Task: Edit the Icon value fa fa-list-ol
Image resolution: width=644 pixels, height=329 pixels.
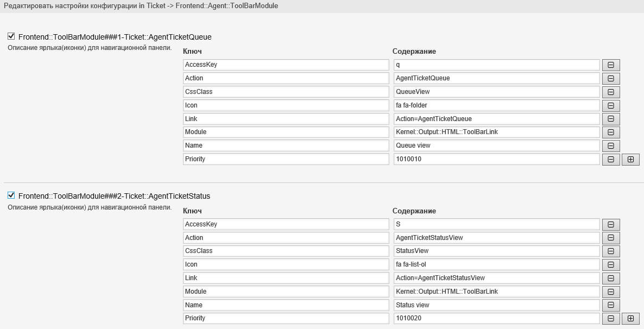Action: [x=496, y=264]
